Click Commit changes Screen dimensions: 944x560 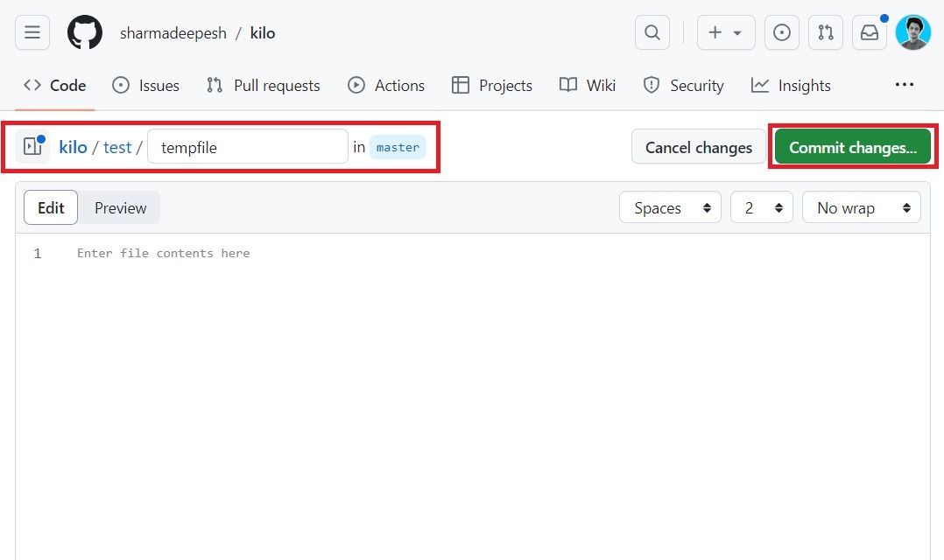pyautogui.click(x=851, y=146)
